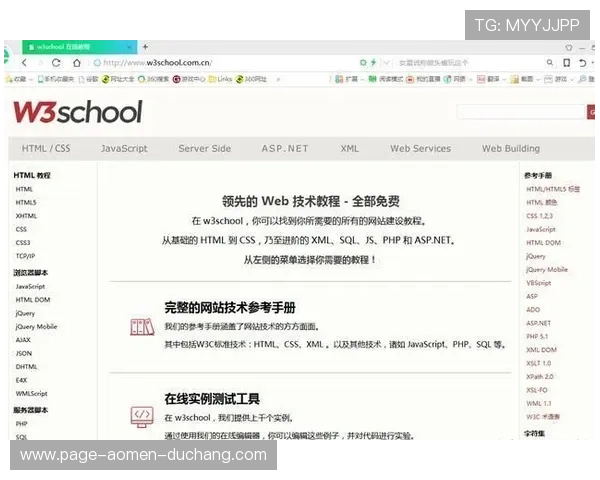This screenshot has height=480, width=600.
Task: Go back using the browser back arrow
Action: 24,63
